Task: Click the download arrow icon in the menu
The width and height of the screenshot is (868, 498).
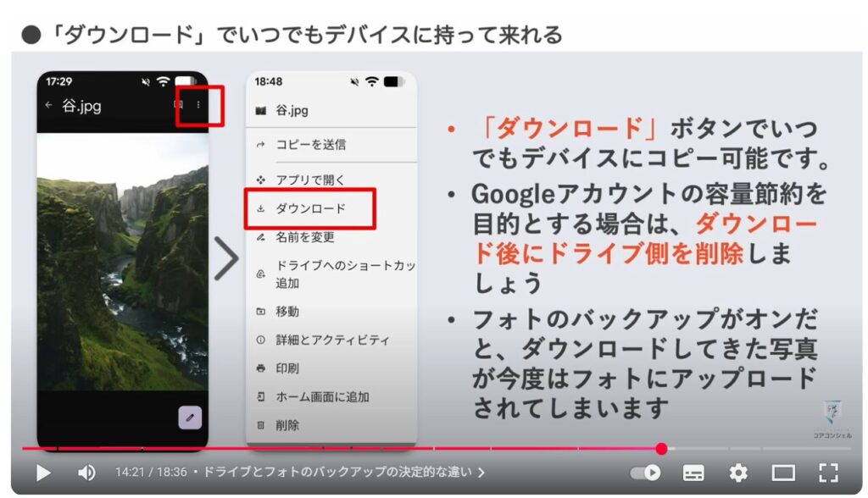Action: pyautogui.click(x=261, y=208)
